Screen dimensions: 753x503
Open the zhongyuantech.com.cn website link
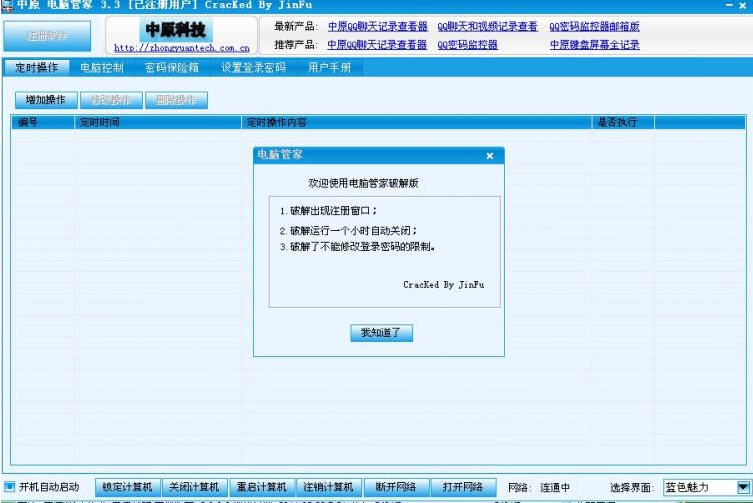182,48
